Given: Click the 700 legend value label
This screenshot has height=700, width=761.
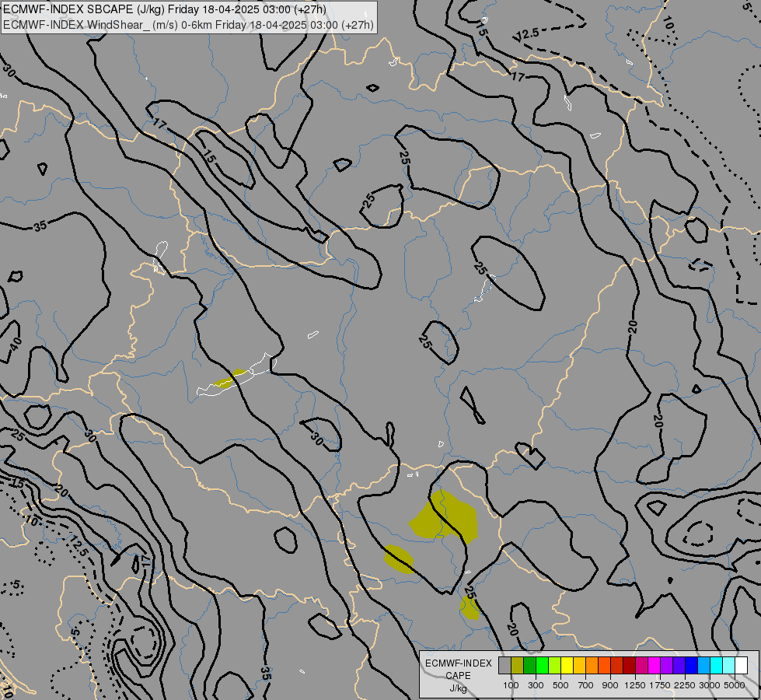Looking at the screenshot, I should (x=586, y=685).
